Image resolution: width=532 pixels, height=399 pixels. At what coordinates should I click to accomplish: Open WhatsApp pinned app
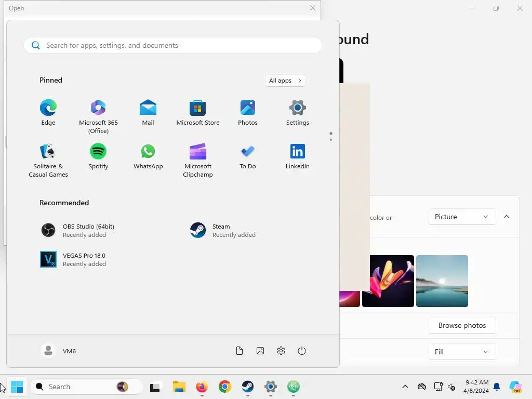pyautogui.click(x=148, y=156)
